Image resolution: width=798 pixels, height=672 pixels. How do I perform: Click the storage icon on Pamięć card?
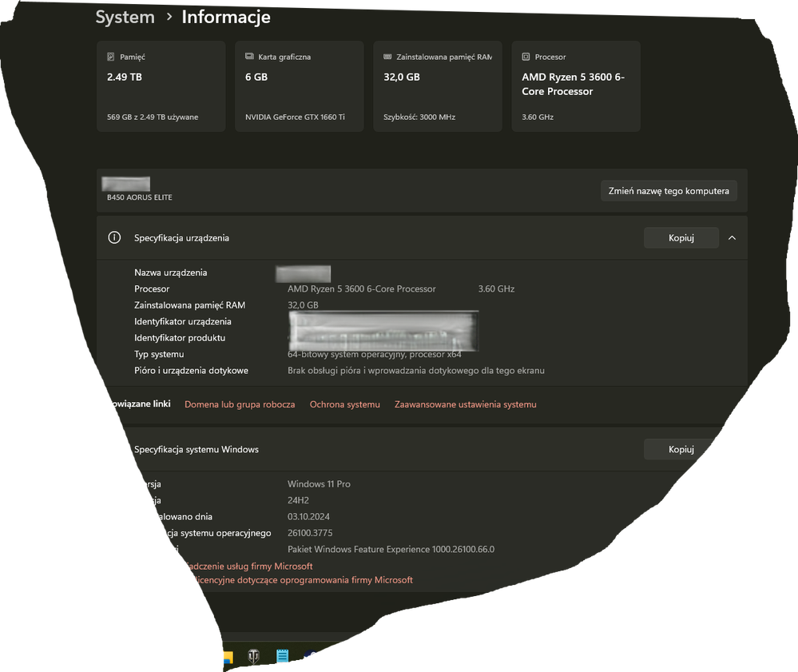coord(111,58)
